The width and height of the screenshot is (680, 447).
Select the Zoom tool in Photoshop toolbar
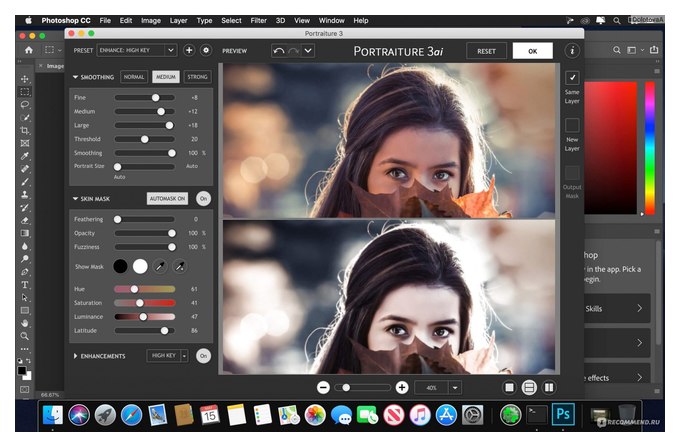pyautogui.click(x=25, y=336)
